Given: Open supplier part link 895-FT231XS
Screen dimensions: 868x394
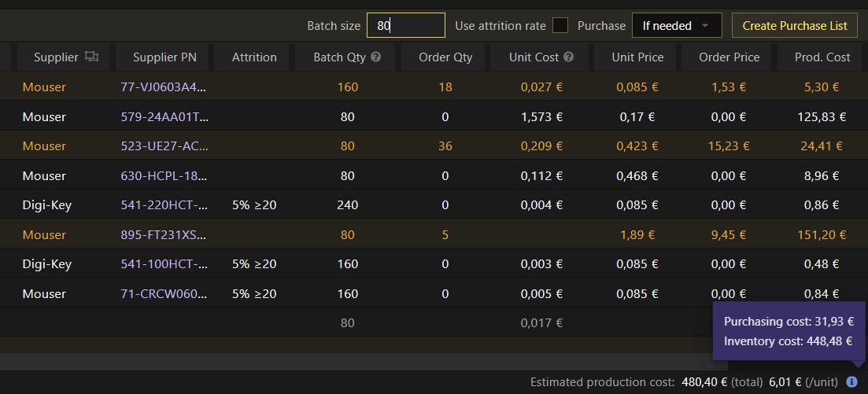Looking at the screenshot, I should click(x=164, y=234).
